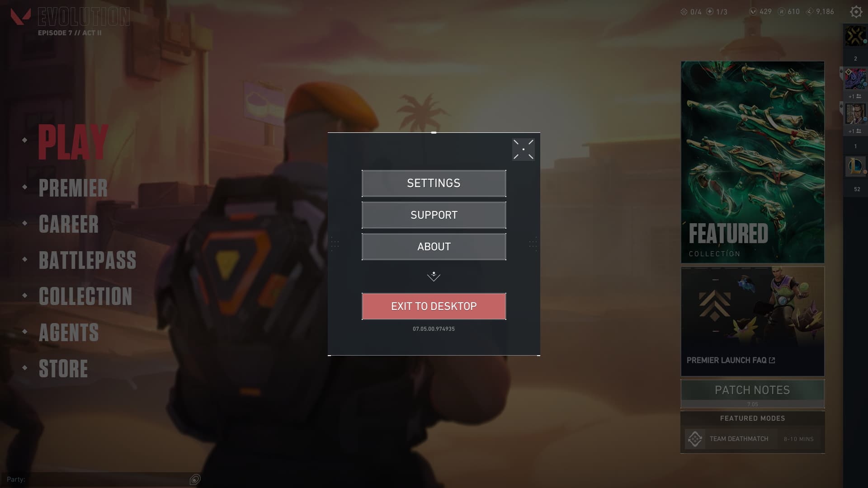Click the party/social icon bottom left
The image size is (868, 488).
[194, 480]
